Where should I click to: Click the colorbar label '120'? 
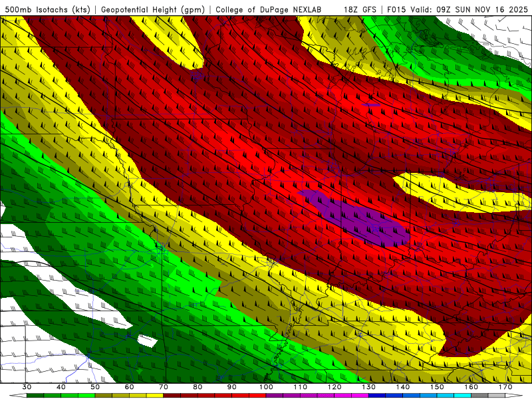pyautogui.click(x=334, y=387)
